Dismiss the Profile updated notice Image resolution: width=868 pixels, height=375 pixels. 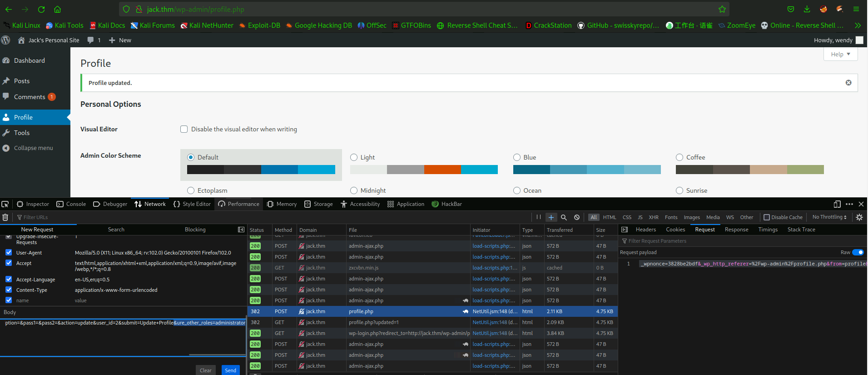pyautogui.click(x=848, y=83)
